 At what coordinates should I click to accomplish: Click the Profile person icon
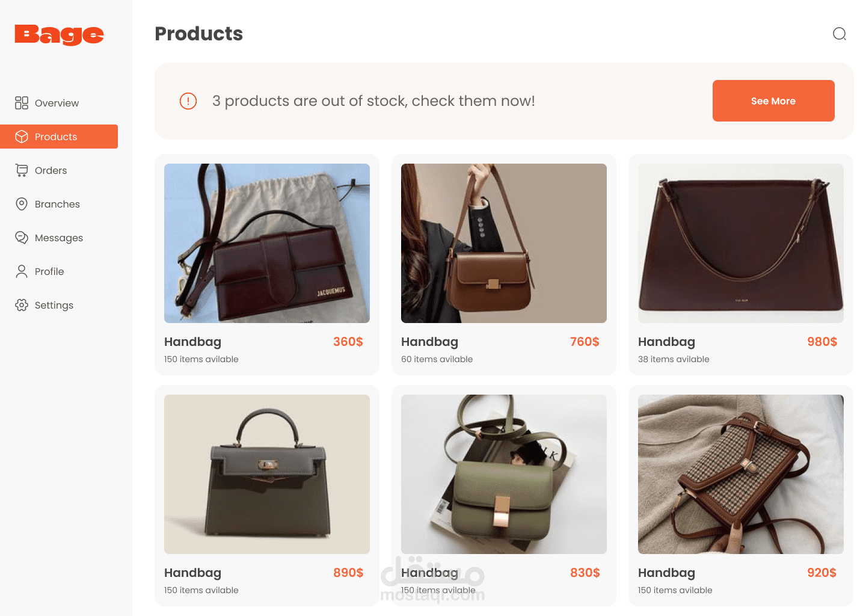22,271
